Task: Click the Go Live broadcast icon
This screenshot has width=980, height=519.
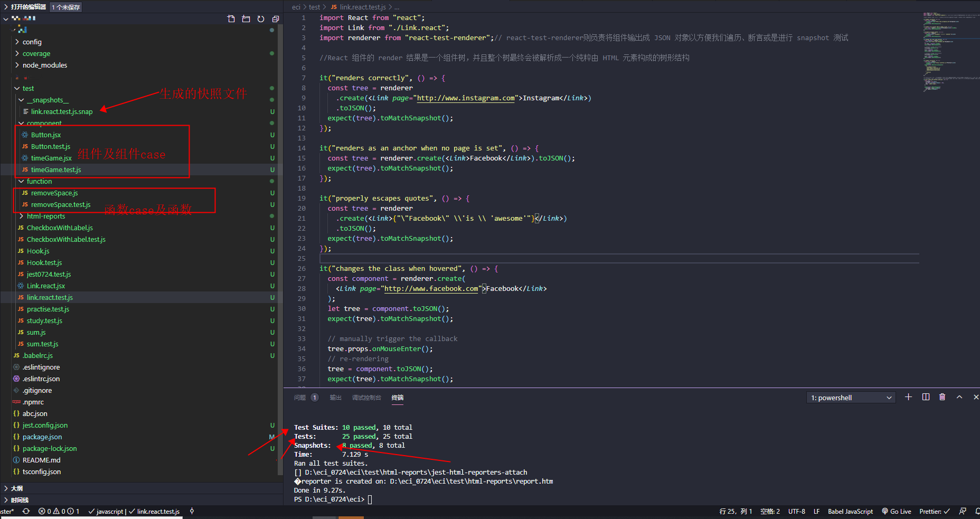Action: 885,511
